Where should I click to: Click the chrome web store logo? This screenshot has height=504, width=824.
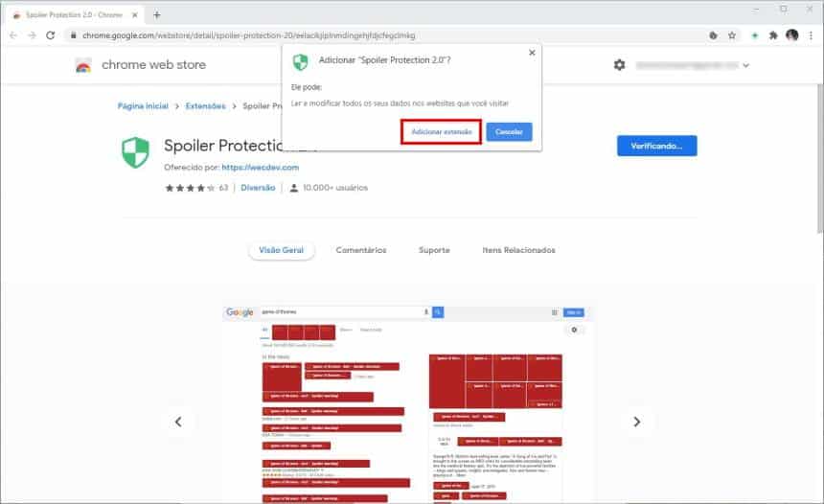pyautogui.click(x=83, y=65)
